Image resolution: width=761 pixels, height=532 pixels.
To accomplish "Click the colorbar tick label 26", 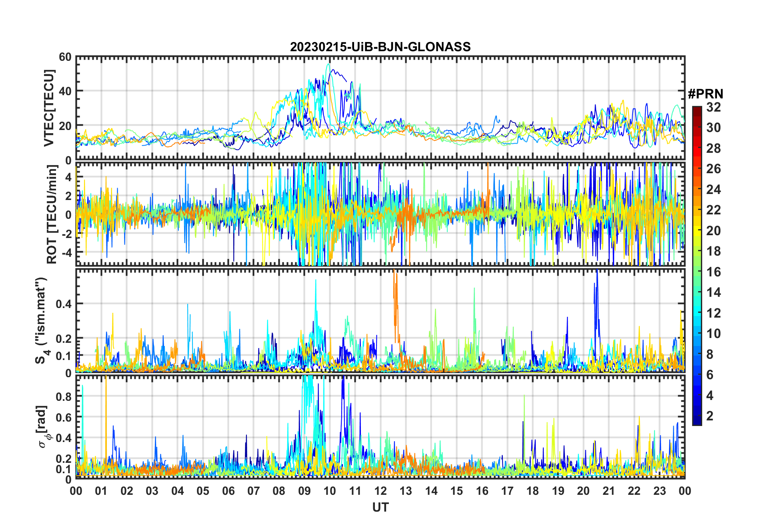I will 713,169.
